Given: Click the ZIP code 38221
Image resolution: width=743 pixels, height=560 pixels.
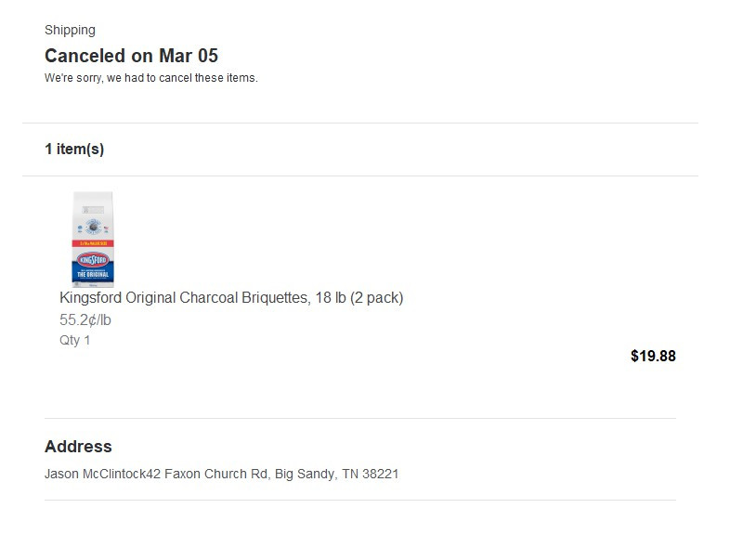Looking at the screenshot, I should (381, 474).
